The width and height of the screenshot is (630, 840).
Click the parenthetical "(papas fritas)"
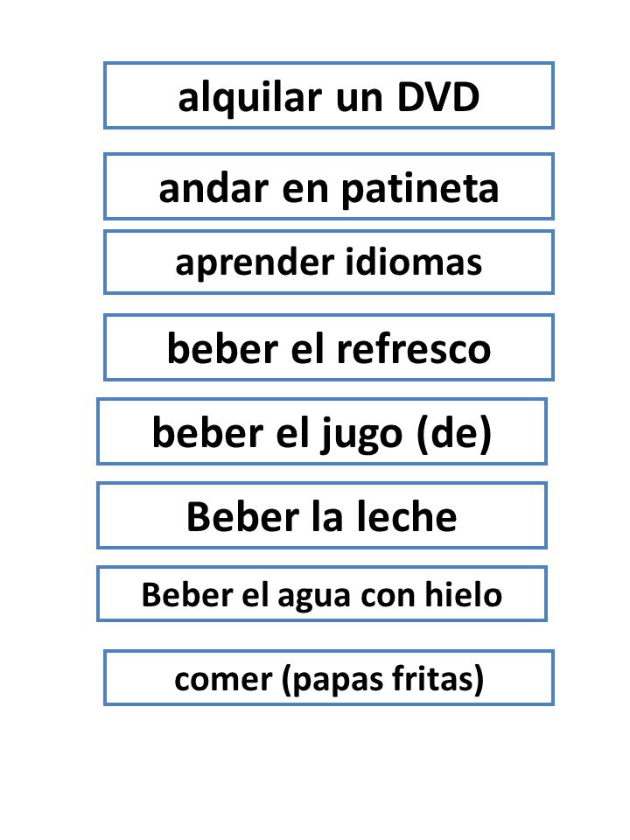pyautogui.click(x=382, y=679)
